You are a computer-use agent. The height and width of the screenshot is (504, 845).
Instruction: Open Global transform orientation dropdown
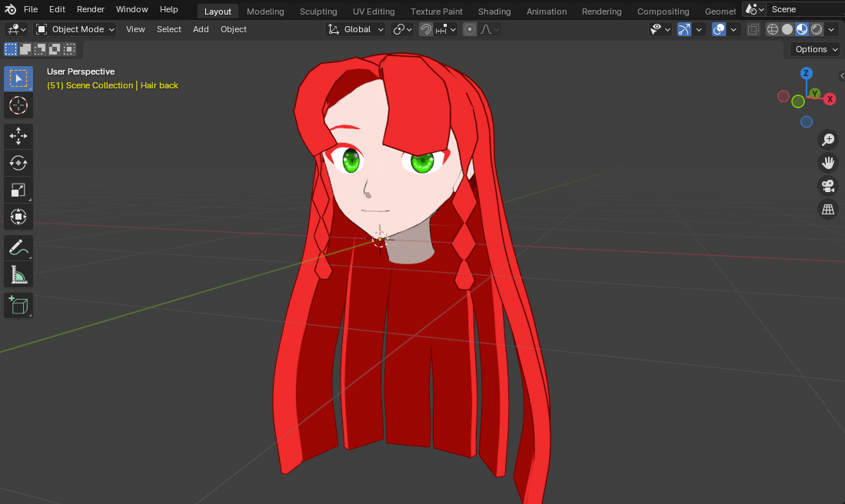click(356, 30)
